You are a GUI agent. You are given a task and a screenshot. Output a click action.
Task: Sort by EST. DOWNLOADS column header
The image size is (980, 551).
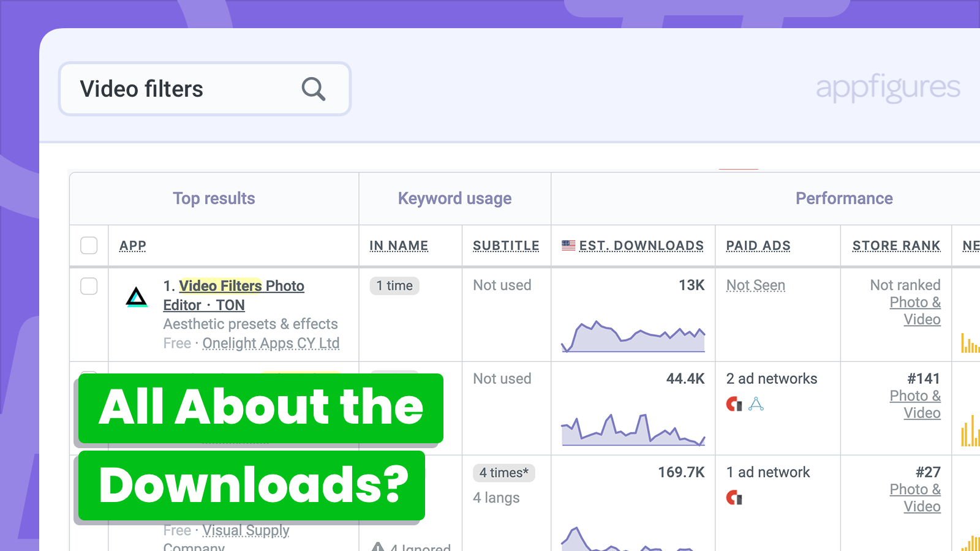click(x=641, y=246)
